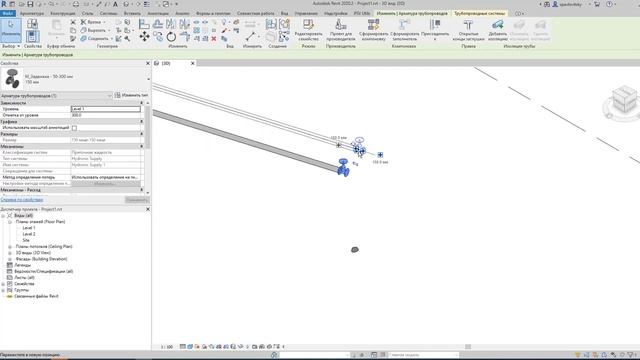Collapse Планы этажей (Floor Plan) node
This screenshot has width=640, height=360.
(10, 222)
